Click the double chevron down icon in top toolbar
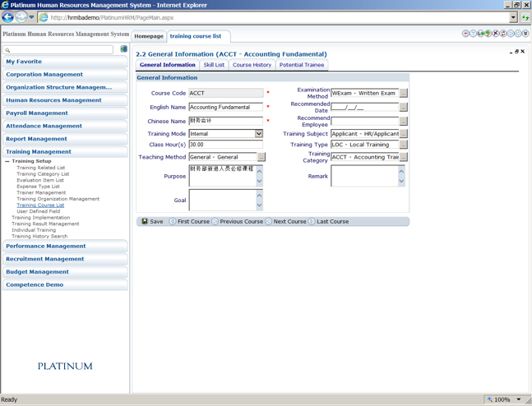Screen dimensions: 532x406 tap(525, 33)
